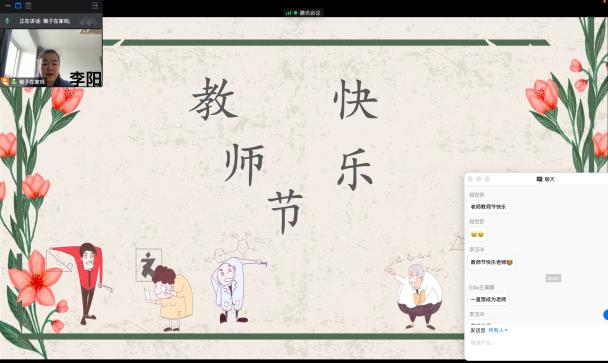Open the video panel menu icon
The width and height of the screenshot is (608, 363).
pyautogui.click(x=95, y=5)
